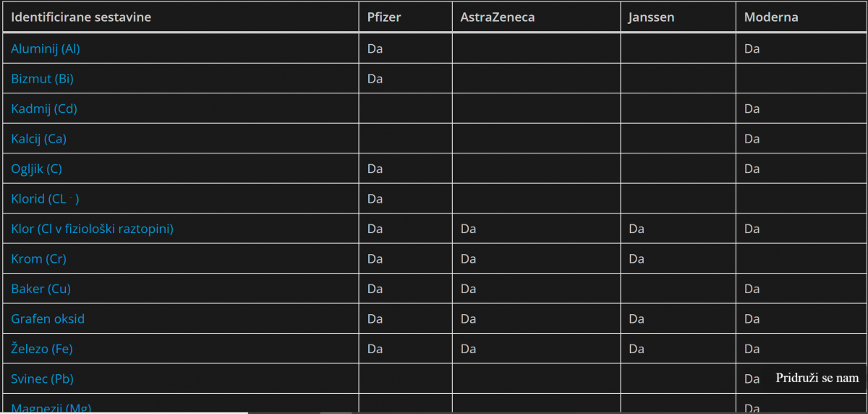Click the Moderna column header
The image size is (868, 414).
coord(771,17)
